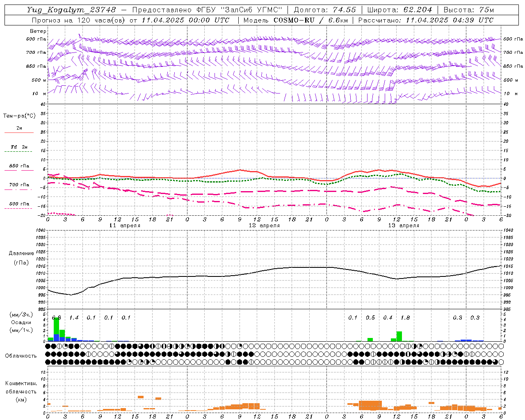Click the station name Yug_Kogalym_23748

coord(71,10)
